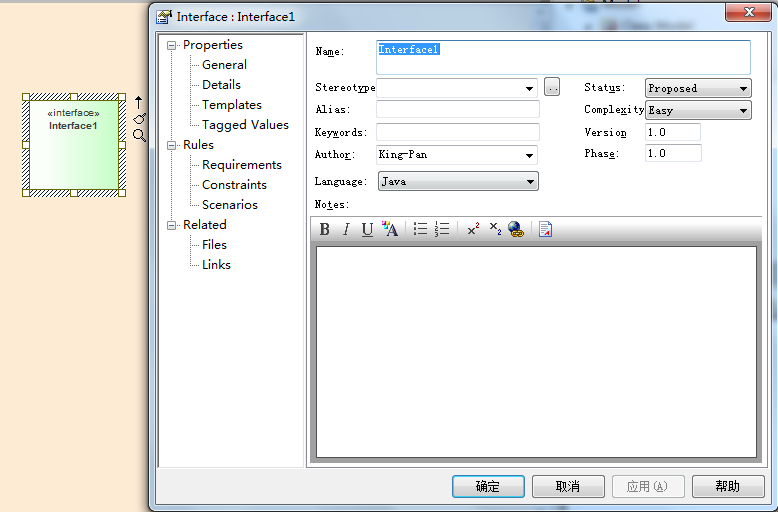Click the quick linker arrow beside Interface1

click(x=139, y=102)
